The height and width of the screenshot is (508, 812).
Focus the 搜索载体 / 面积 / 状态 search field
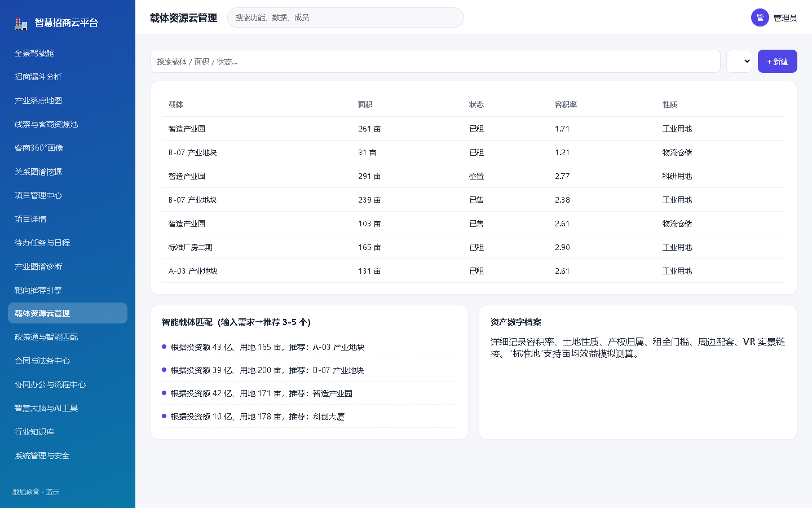tap(435, 62)
